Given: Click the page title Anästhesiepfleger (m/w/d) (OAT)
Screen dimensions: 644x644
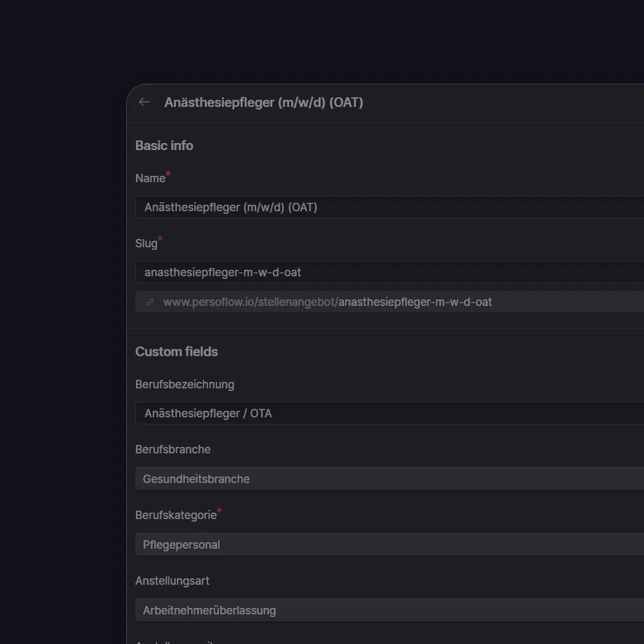Looking at the screenshot, I should [263, 102].
